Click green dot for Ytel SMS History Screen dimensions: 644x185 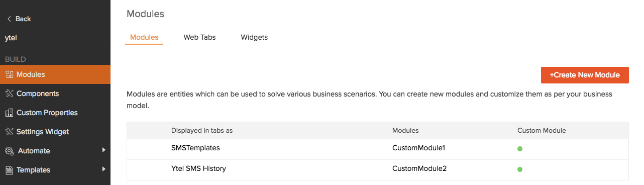520,169
